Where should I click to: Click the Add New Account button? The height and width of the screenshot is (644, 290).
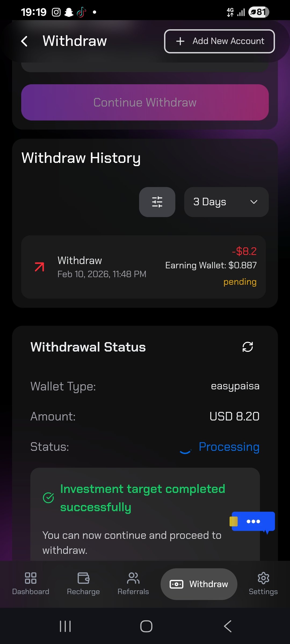[x=219, y=41]
